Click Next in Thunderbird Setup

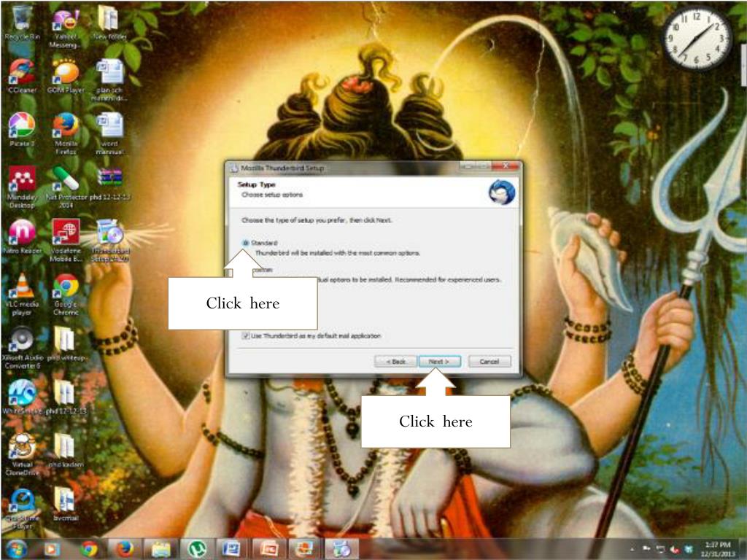click(439, 362)
